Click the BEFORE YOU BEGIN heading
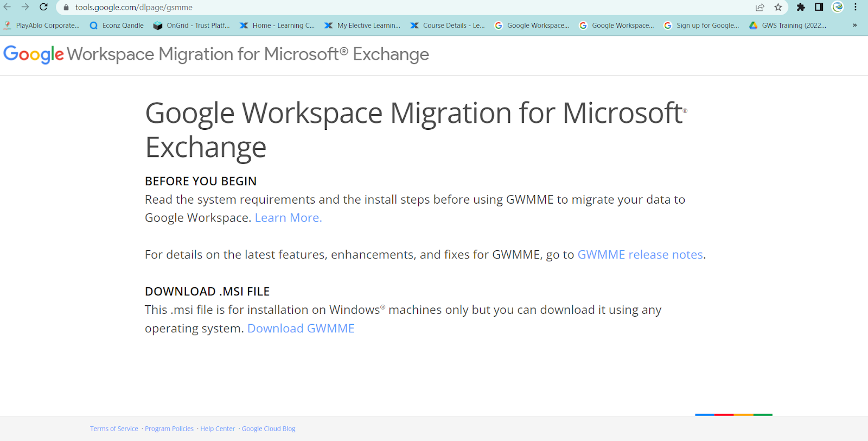Viewport: 868px width, 441px height. [x=201, y=181]
